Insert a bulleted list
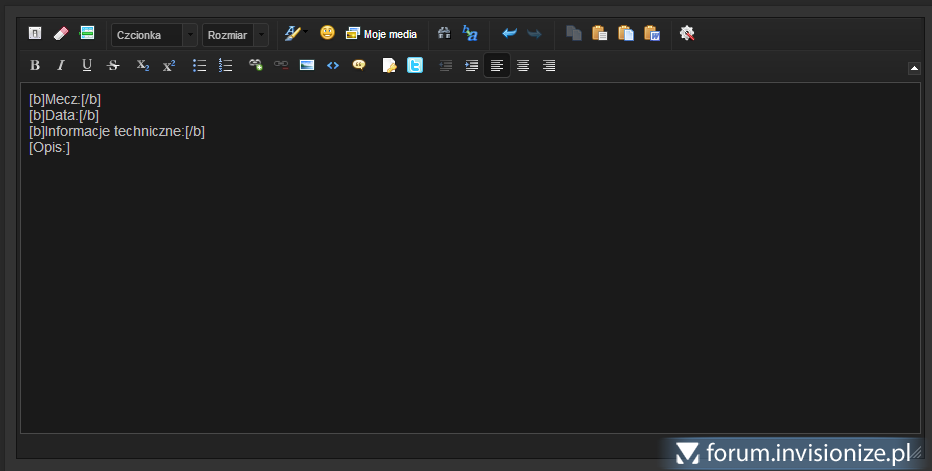Screen dimensions: 932x471 point(199,66)
